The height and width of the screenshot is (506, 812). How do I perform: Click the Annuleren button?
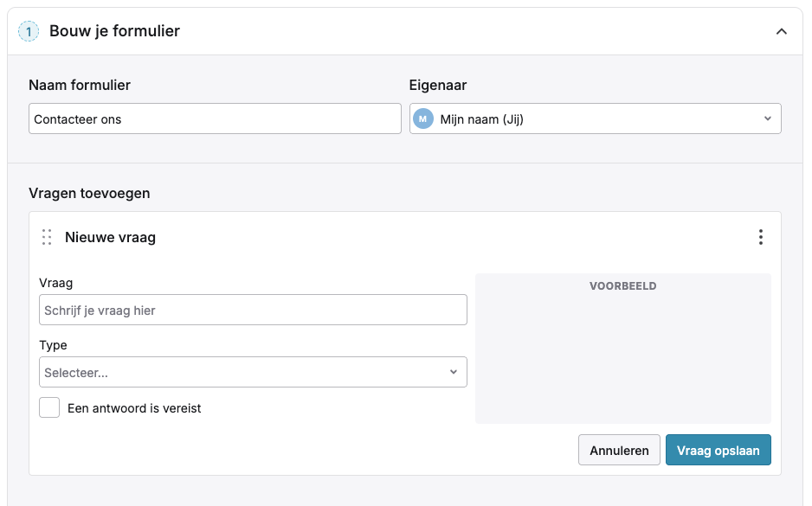point(619,450)
